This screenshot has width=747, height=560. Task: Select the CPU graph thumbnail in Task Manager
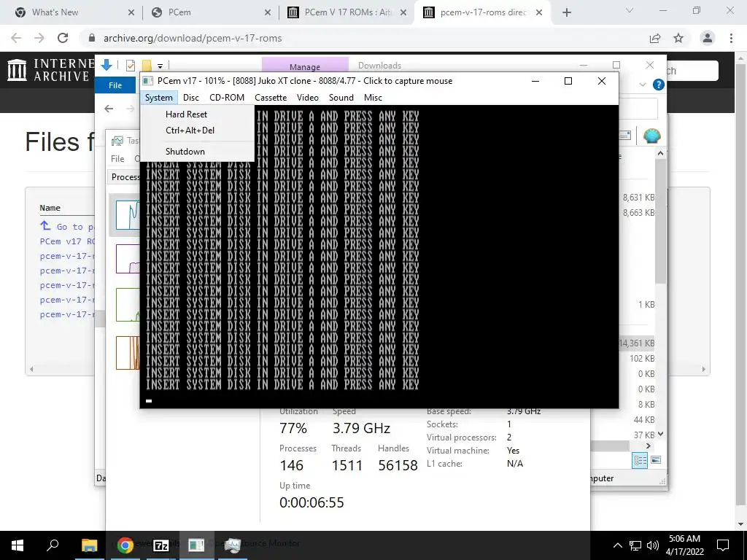[128, 215]
